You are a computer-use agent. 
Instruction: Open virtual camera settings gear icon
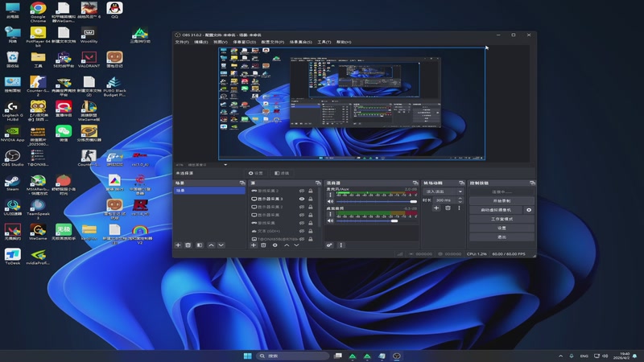[529, 210]
